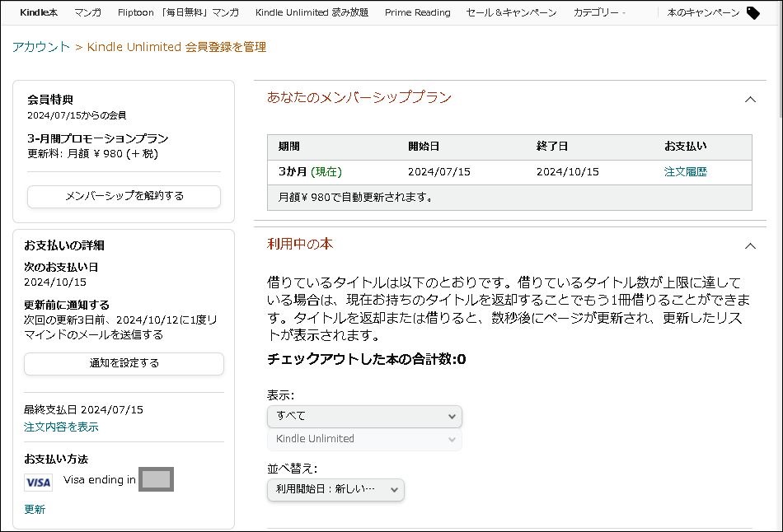Click the お支払い column header

click(685, 147)
